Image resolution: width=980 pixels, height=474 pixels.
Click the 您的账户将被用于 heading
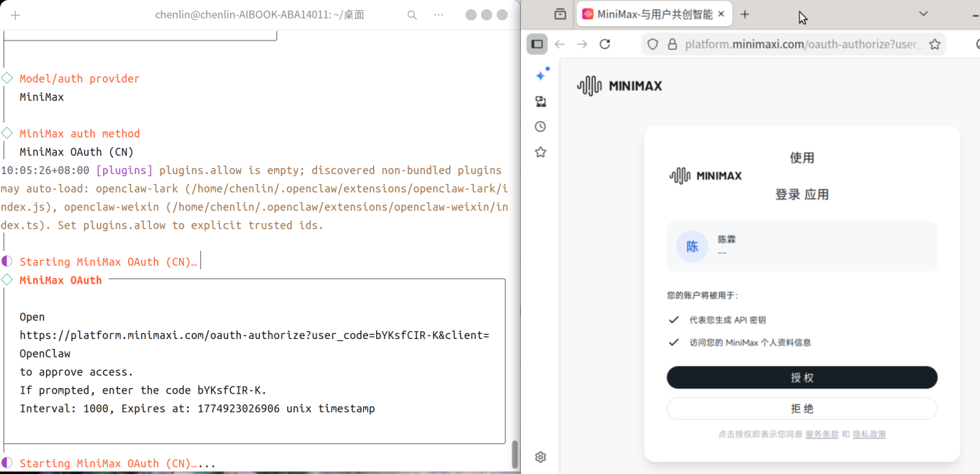click(702, 295)
